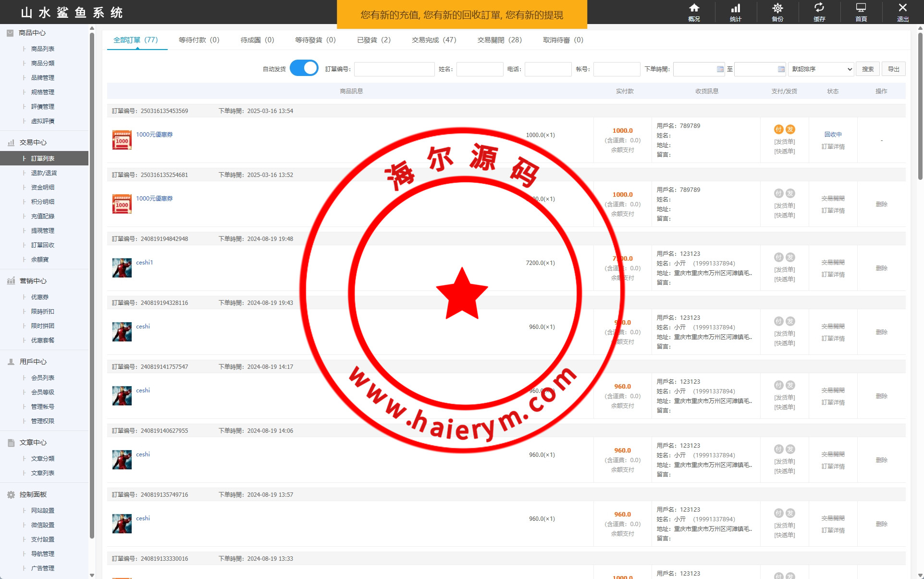Collapse the 控制面板 sidebar section

coord(33,494)
